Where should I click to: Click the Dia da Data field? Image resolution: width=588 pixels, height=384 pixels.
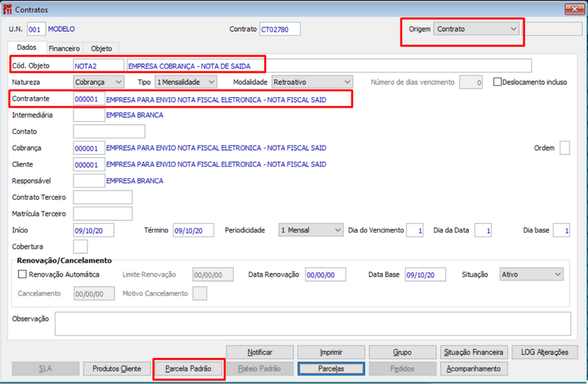click(x=483, y=230)
